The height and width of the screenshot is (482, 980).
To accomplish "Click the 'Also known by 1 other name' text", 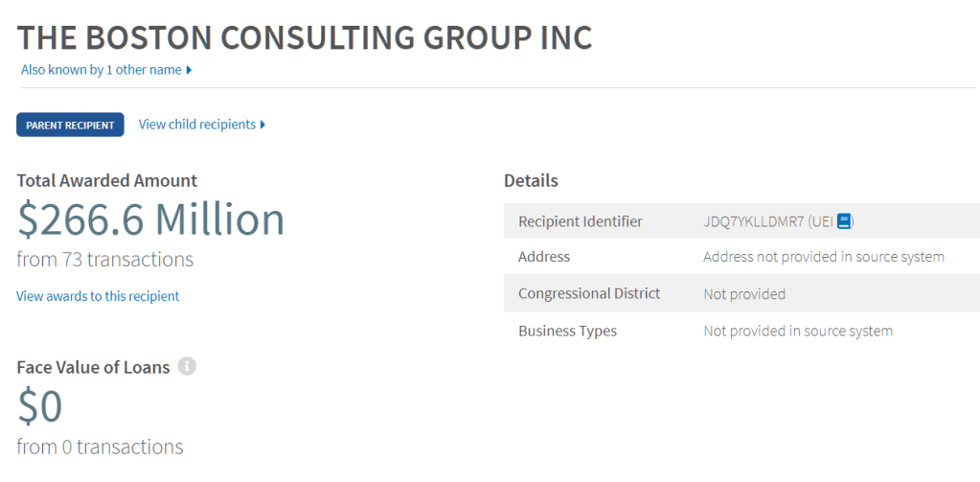I will click(x=102, y=70).
